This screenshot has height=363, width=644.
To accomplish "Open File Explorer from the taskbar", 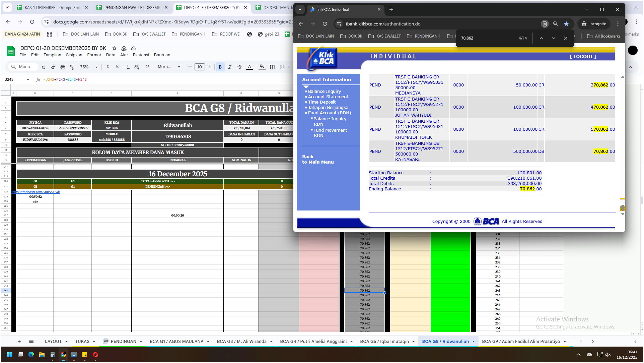I will (42, 355).
